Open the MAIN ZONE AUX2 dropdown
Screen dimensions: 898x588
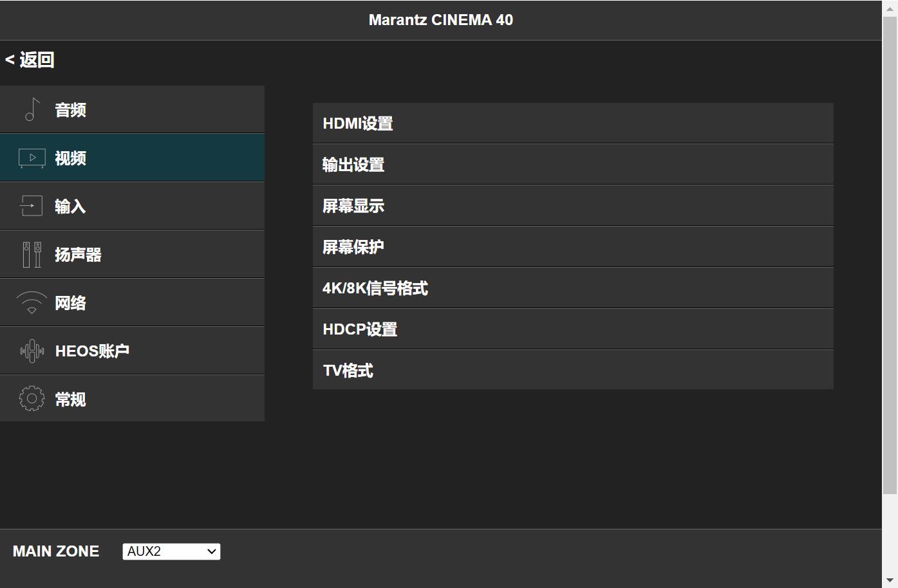tap(171, 551)
